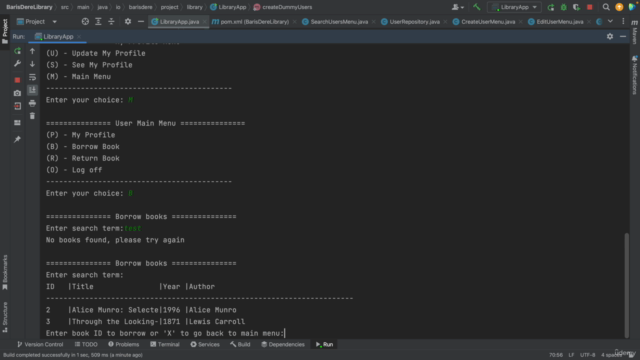Open the Dependencies tool window

click(x=283, y=344)
